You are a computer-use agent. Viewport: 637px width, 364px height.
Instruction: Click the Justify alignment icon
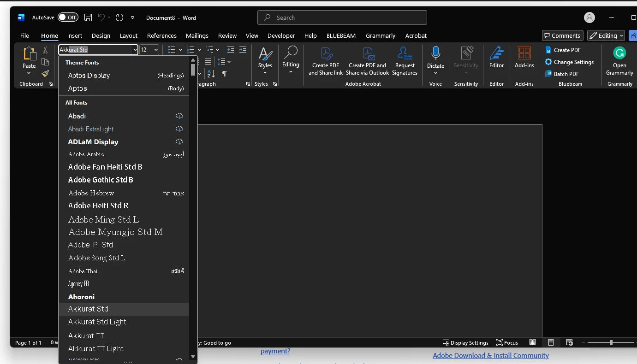tap(208, 62)
